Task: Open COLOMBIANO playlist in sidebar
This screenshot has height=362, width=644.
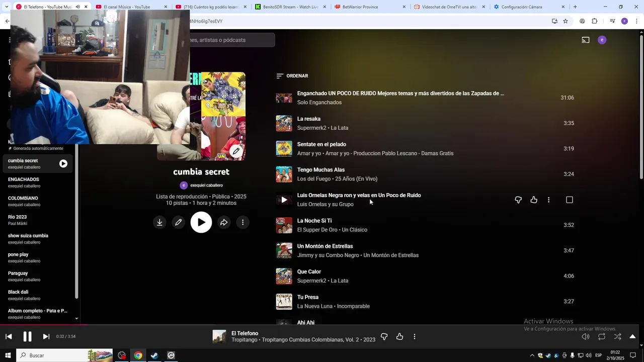Action: (x=37, y=201)
